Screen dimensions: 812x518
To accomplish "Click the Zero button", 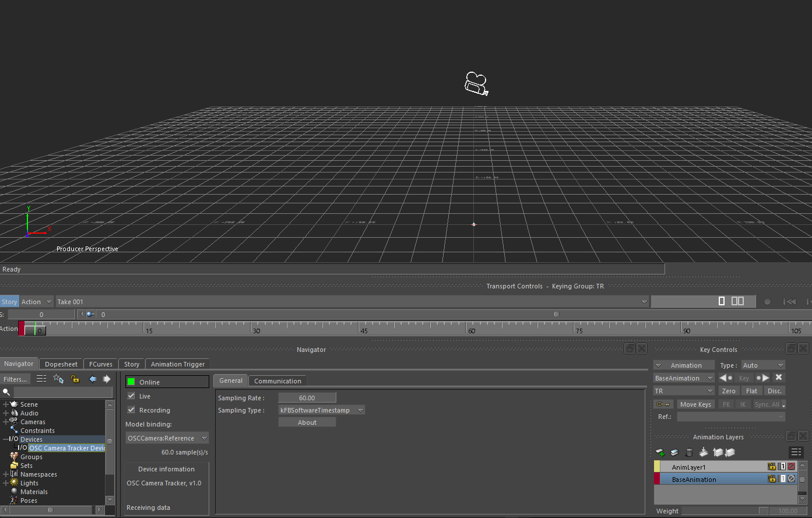I will click(729, 391).
